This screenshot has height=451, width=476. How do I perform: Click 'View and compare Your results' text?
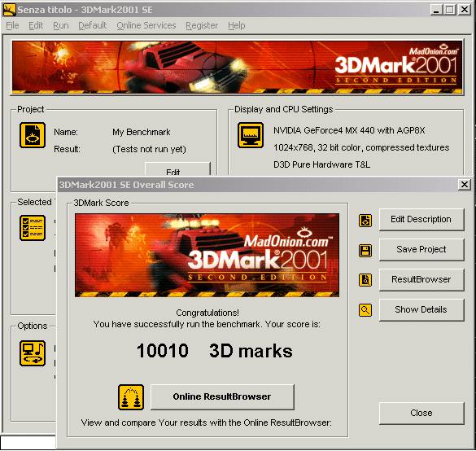[207, 423]
